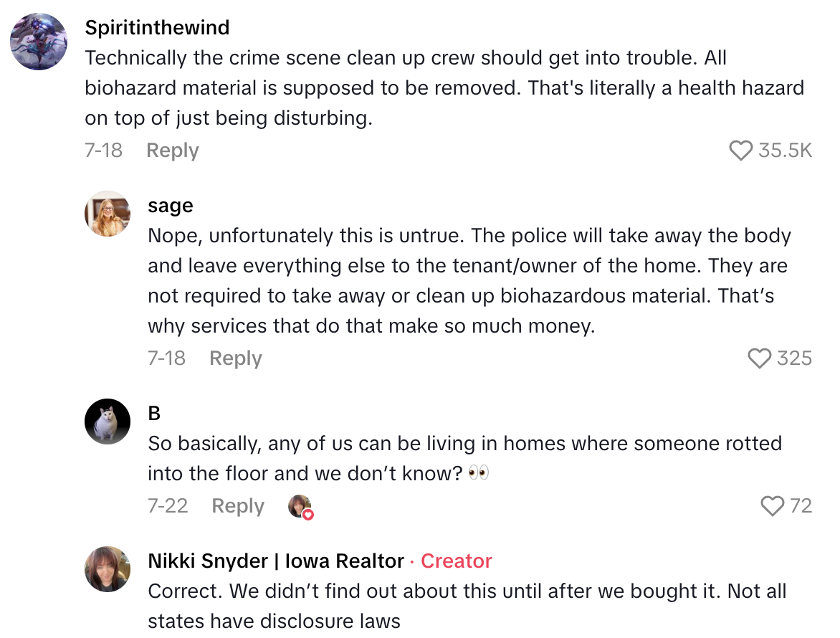Reply to B's comment
840x638 pixels.
tap(237, 506)
